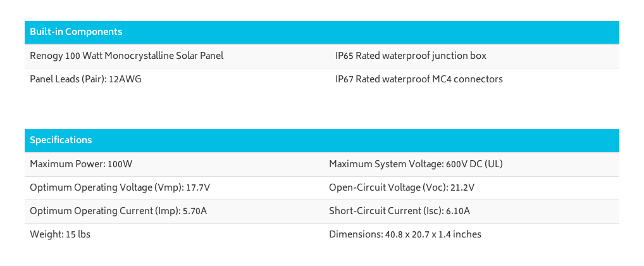Click Panel Leads (Pair): 12AWG entry
The width and height of the screenshot is (644, 266).
point(85,79)
